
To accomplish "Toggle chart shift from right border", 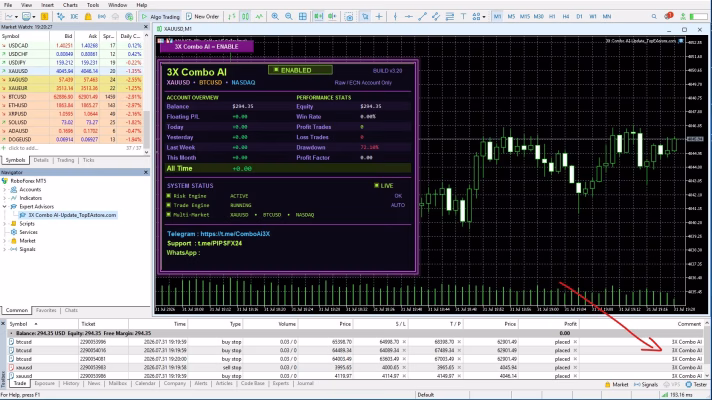I will [332, 16].
